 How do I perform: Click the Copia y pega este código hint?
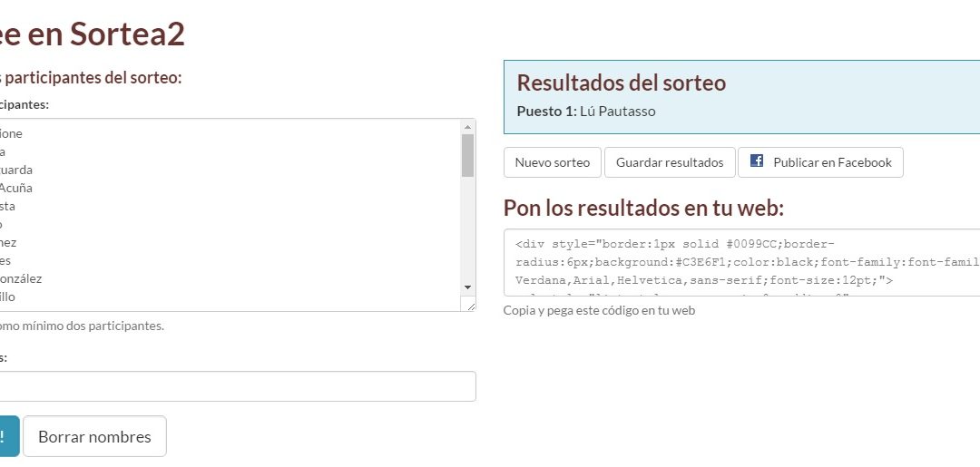pos(599,310)
